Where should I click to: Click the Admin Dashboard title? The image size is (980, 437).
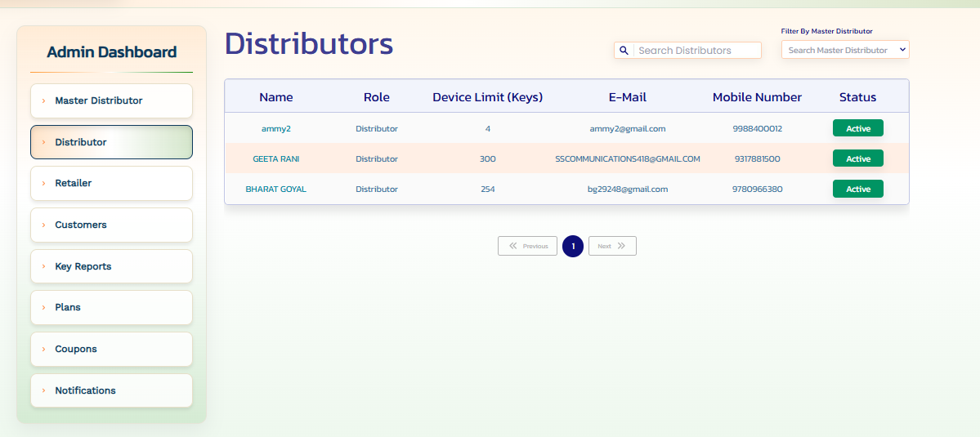tap(112, 52)
